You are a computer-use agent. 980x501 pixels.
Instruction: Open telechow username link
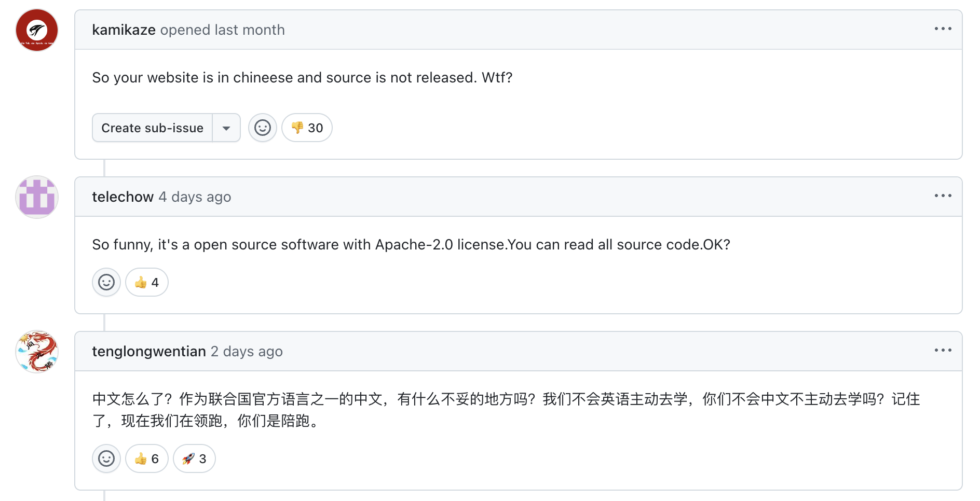point(122,197)
